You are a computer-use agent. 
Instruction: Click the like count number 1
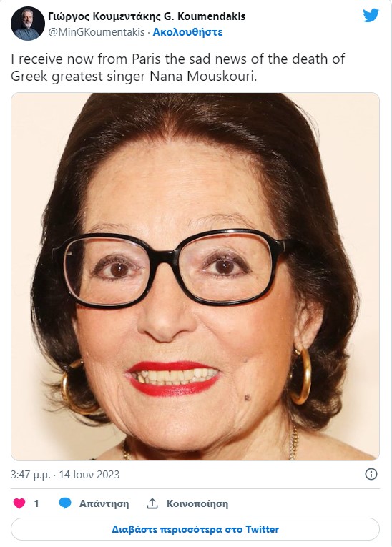click(x=36, y=503)
